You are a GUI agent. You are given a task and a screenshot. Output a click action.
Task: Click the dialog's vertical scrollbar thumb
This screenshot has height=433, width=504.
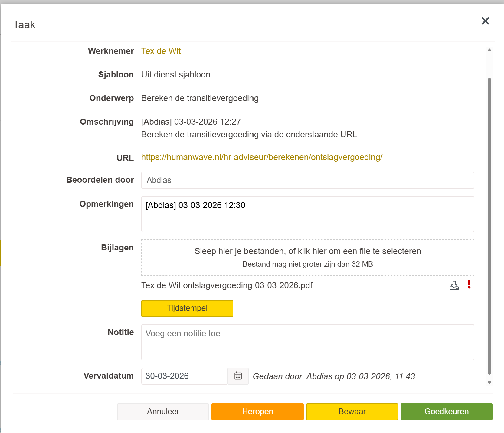[489, 226]
